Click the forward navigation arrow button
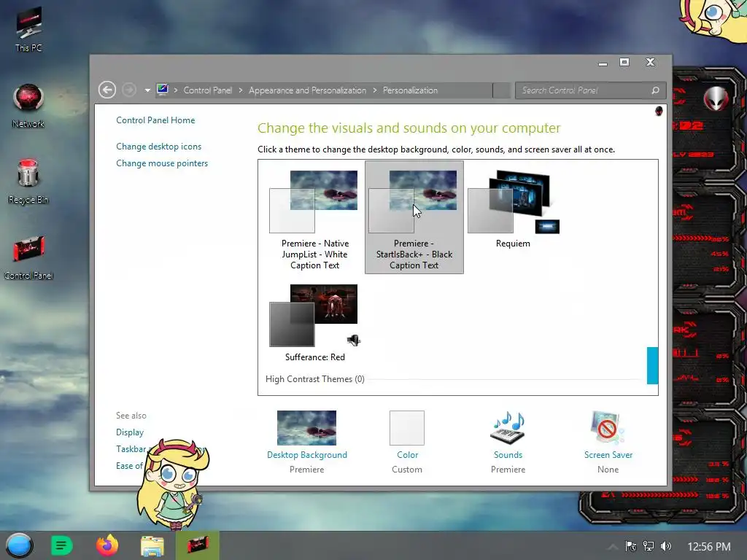The width and height of the screenshot is (747, 560). point(129,90)
